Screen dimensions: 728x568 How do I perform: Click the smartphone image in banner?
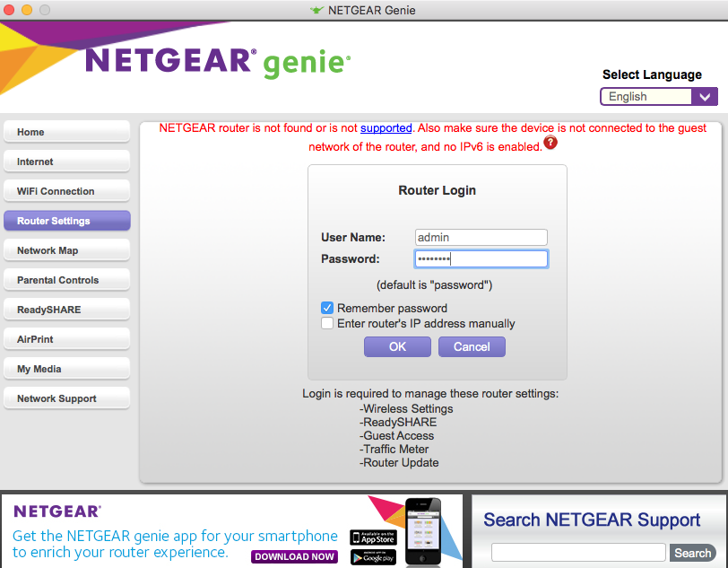coord(422,532)
